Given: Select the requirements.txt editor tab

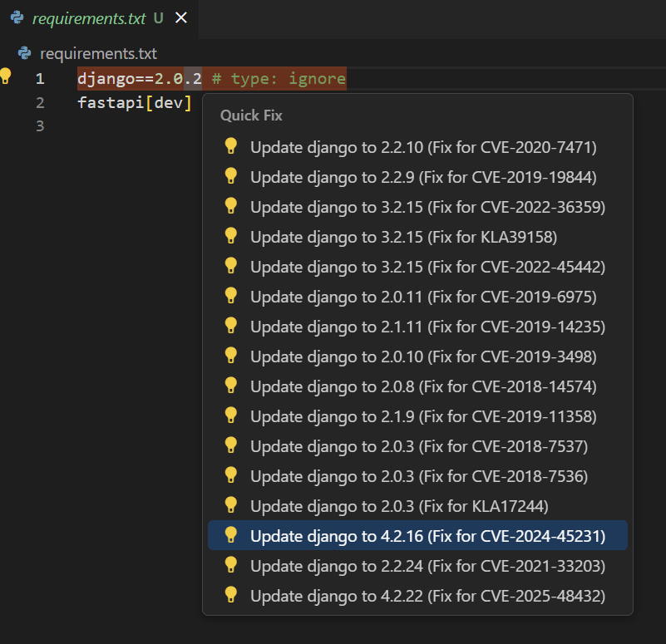Looking at the screenshot, I should click(x=99, y=18).
